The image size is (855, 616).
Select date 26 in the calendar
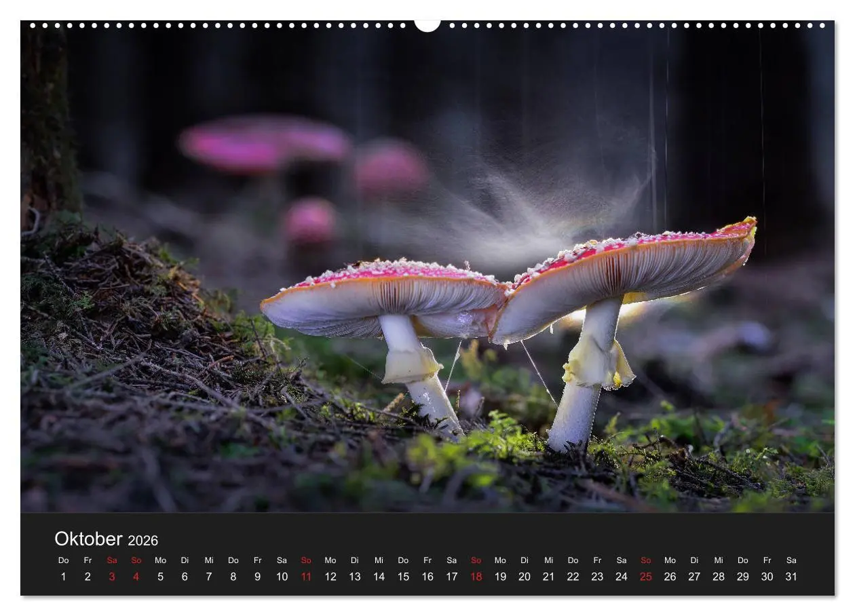point(670,577)
